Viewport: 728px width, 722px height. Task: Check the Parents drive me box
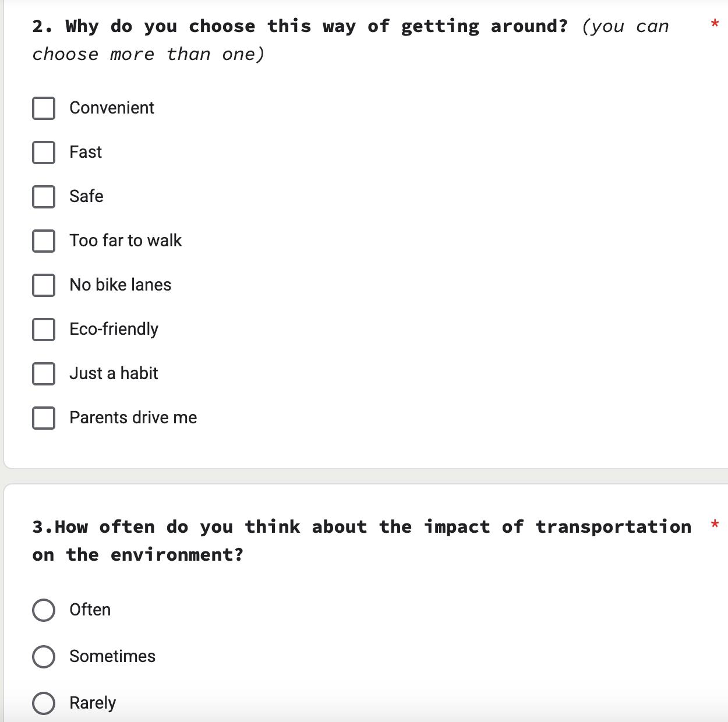click(44, 418)
